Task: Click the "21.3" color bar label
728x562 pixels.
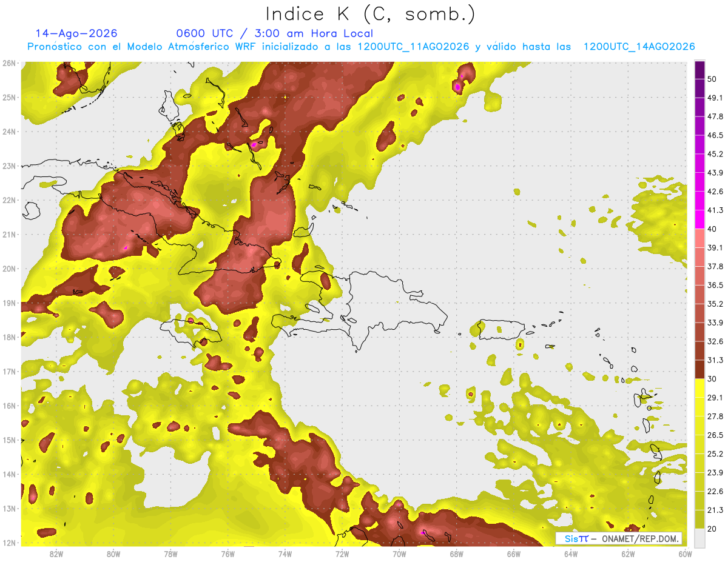Action: (715, 510)
